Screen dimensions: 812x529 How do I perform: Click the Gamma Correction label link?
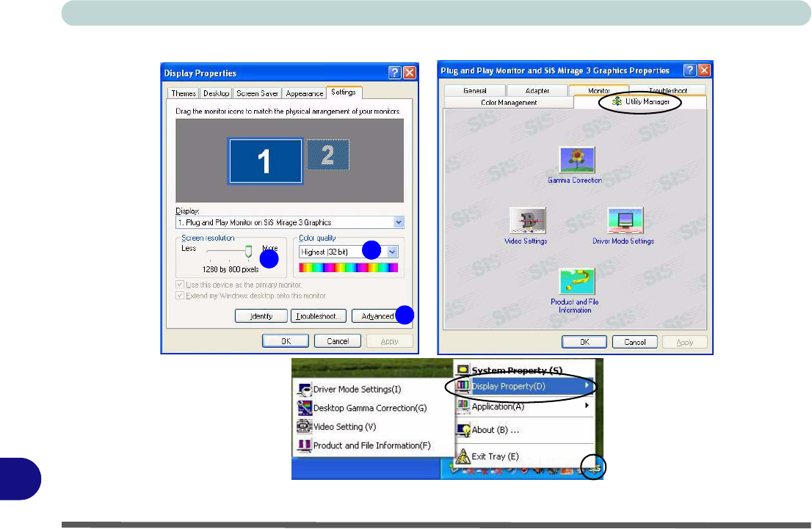[x=575, y=180]
